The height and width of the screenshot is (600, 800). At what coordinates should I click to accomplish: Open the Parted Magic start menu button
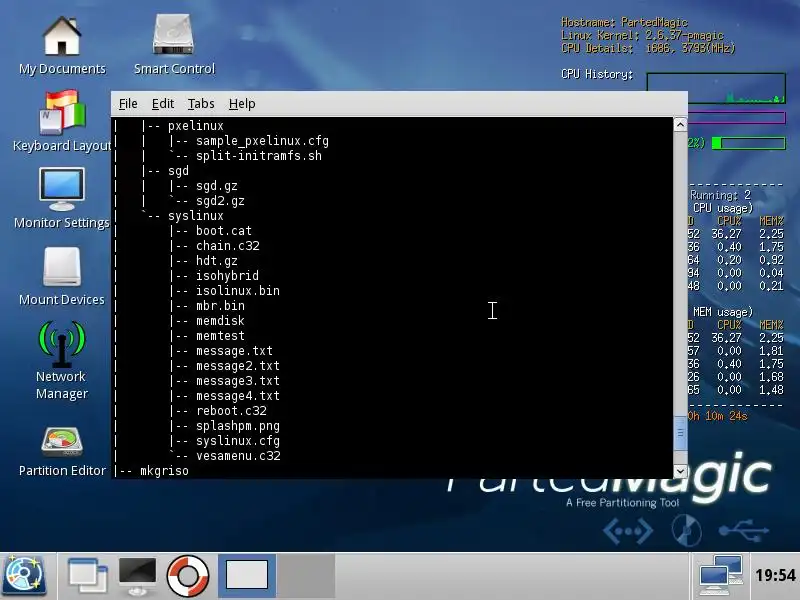tap(24, 576)
